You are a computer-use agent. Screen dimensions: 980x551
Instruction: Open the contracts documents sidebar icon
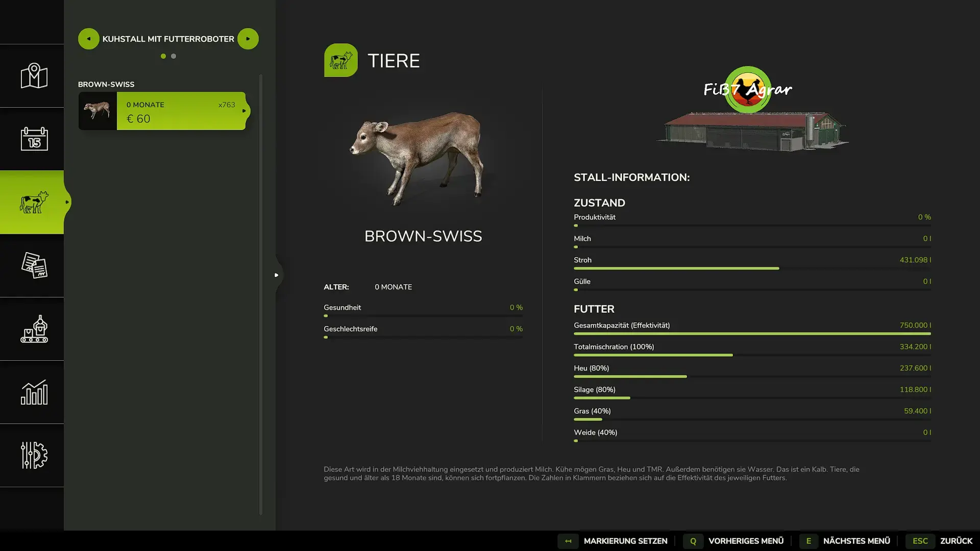34,265
